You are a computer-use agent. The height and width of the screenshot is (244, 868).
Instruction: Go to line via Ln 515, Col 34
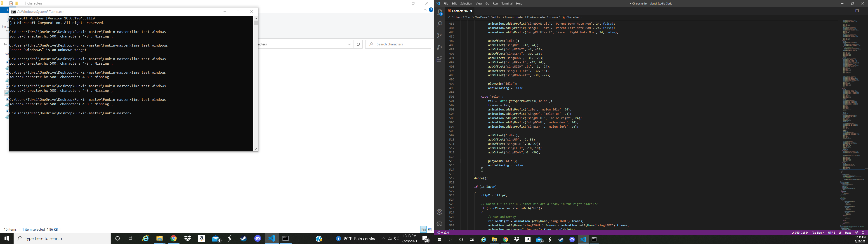[800, 232]
